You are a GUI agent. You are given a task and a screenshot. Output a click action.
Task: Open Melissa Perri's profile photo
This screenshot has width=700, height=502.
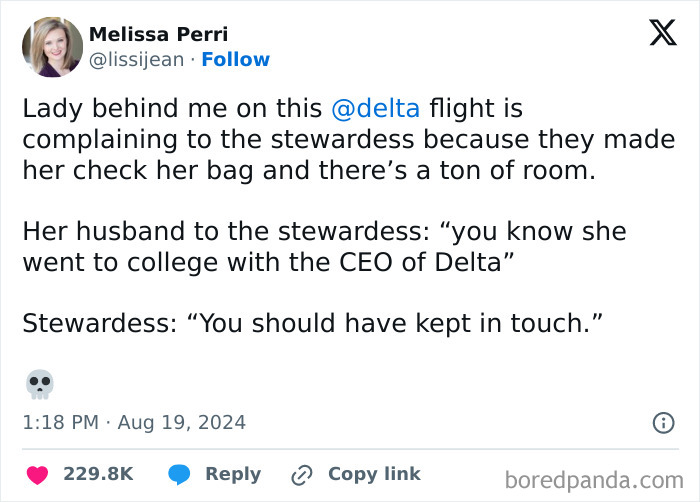pos(52,47)
